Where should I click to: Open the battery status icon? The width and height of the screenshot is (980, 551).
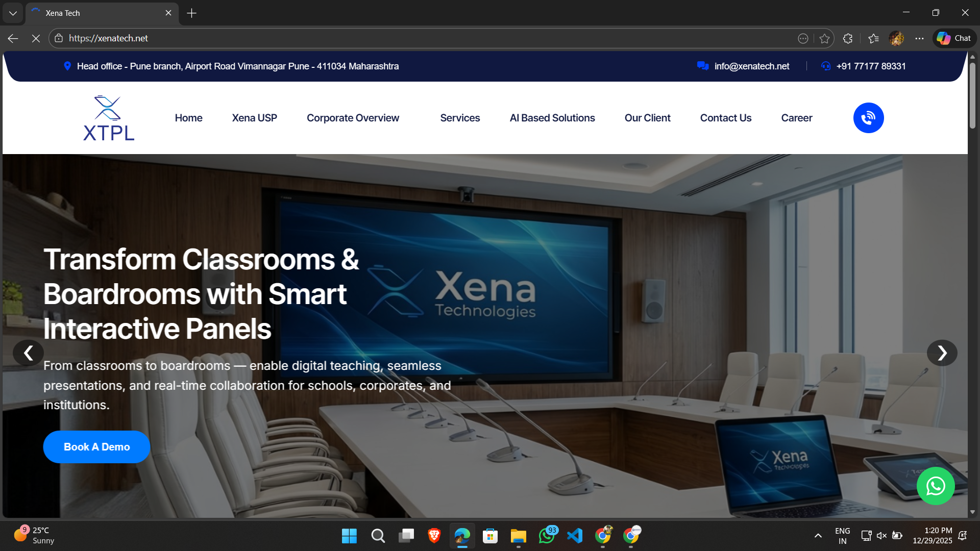pos(897,536)
